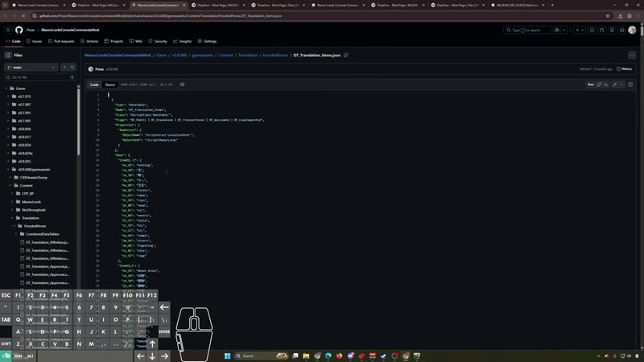This screenshot has width=644, height=362.
Task: Click the add file plus icon
Action: point(64,68)
